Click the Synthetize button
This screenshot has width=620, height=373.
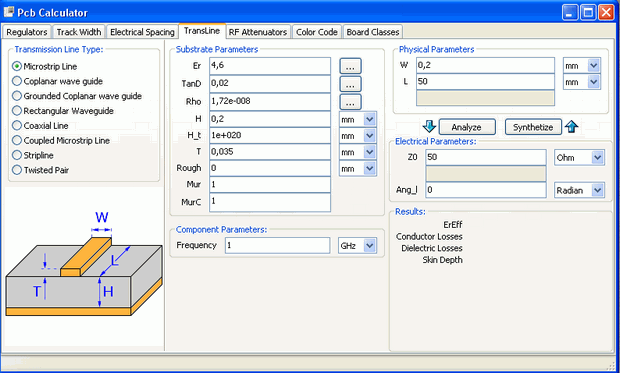point(533,127)
